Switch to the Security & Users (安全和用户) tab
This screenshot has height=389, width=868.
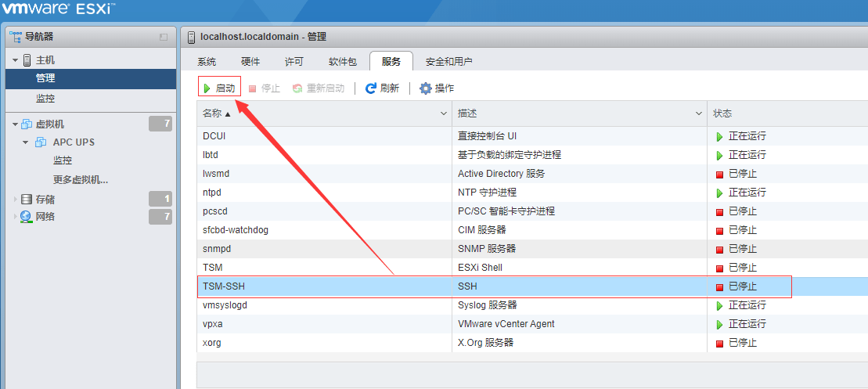[449, 61]
